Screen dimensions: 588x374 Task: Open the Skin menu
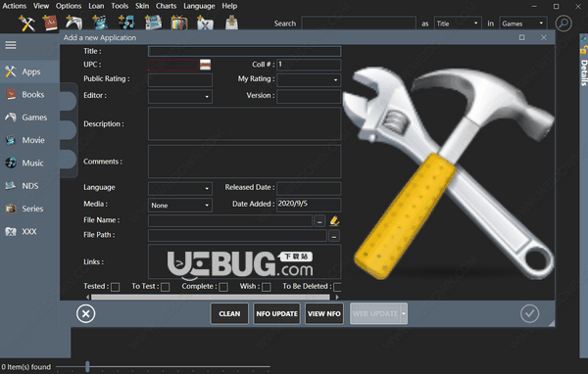tap(142, 6)
